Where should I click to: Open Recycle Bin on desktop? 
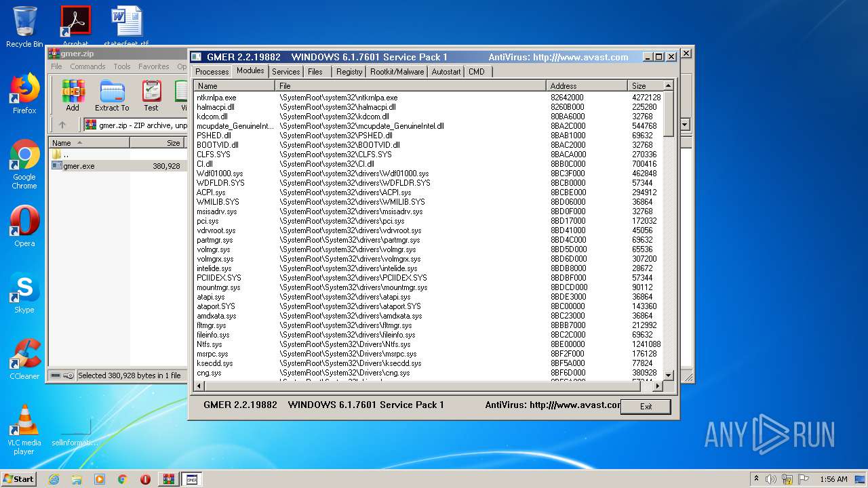pyautogui.click(x=24, y=27)
